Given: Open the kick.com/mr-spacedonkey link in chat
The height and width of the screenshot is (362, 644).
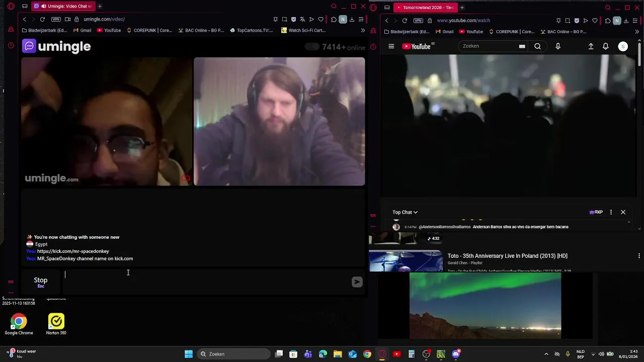Looking at the screenshot, I should click(x=73, y=251).
